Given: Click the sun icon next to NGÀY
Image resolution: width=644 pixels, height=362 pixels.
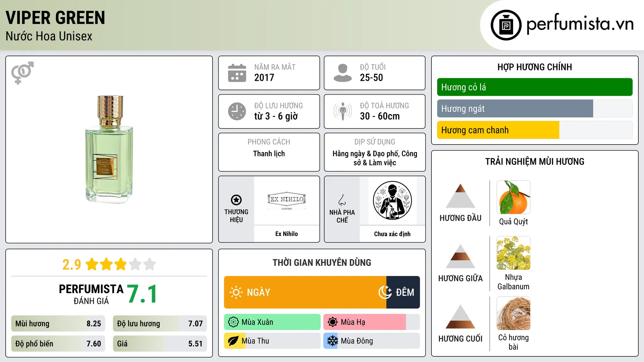Looking at the screenshot, I should point(236,292).
